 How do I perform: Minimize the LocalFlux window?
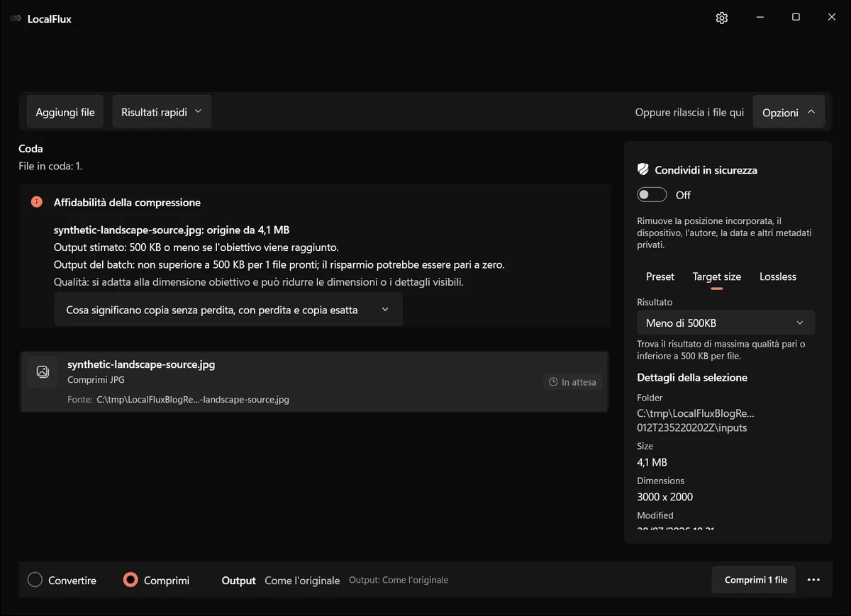[760, 18]
